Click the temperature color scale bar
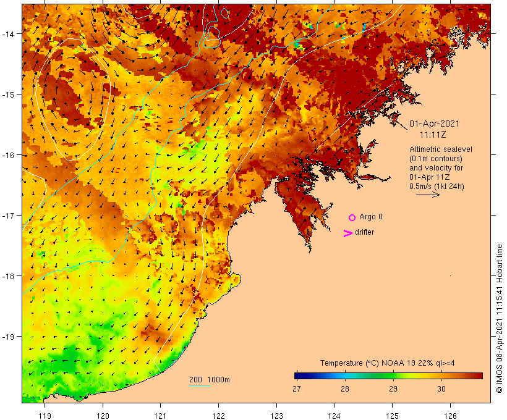The height and width of the screenshot is (420, 507). [388, 376]
